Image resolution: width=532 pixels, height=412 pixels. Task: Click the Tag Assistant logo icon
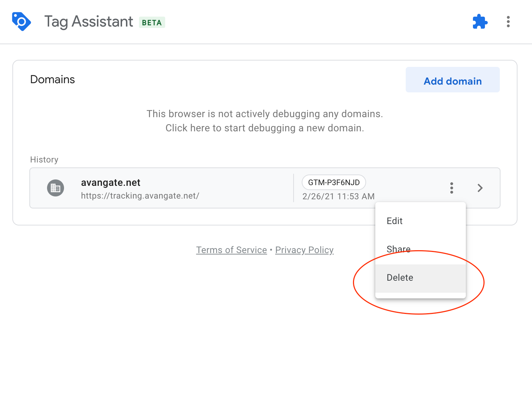(x=21, y=22)
